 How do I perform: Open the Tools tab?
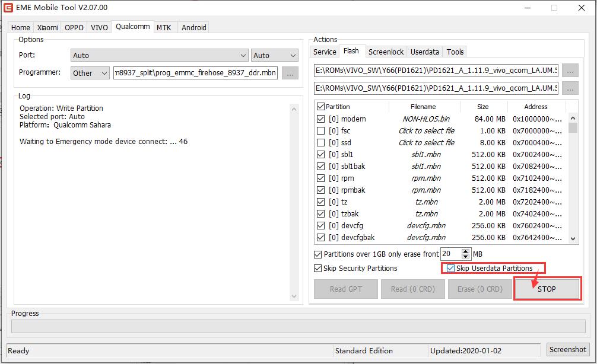point(455,52)
